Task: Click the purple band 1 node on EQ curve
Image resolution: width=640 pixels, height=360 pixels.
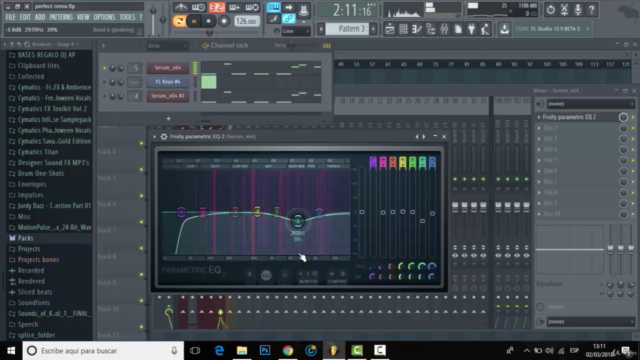Action: click(181, 211)
